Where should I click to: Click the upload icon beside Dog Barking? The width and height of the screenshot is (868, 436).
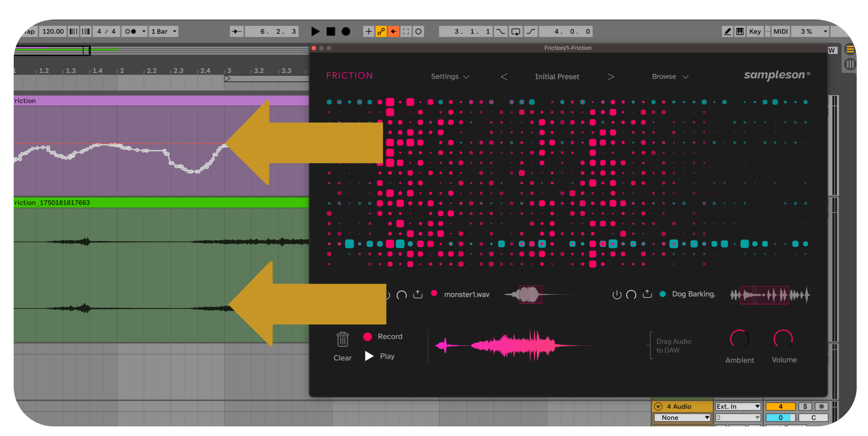pyautogui.click(x=647, y=294)
